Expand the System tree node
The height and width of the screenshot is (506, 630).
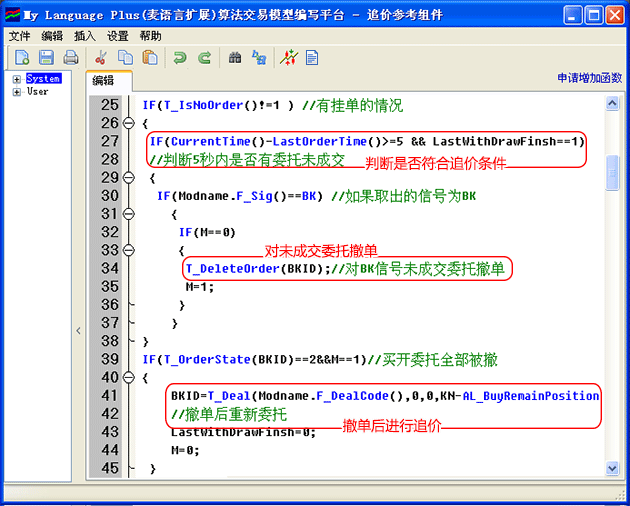coord(16,79)
